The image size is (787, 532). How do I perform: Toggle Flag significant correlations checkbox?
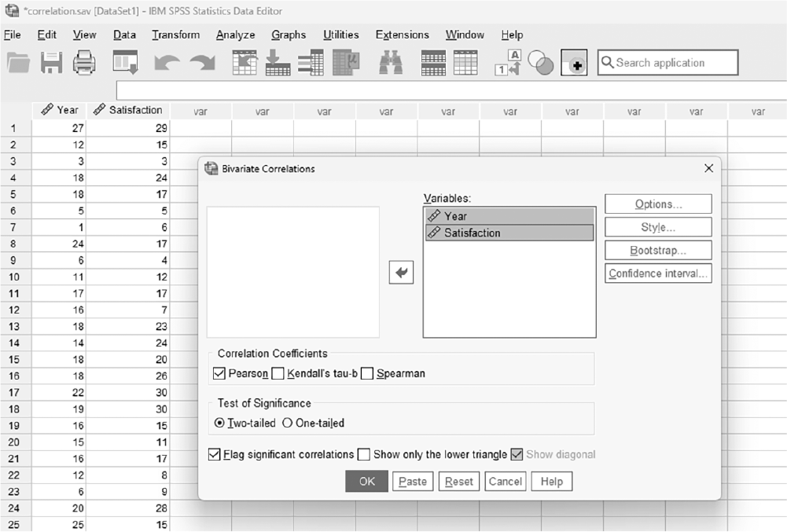[x=215, y=455]
